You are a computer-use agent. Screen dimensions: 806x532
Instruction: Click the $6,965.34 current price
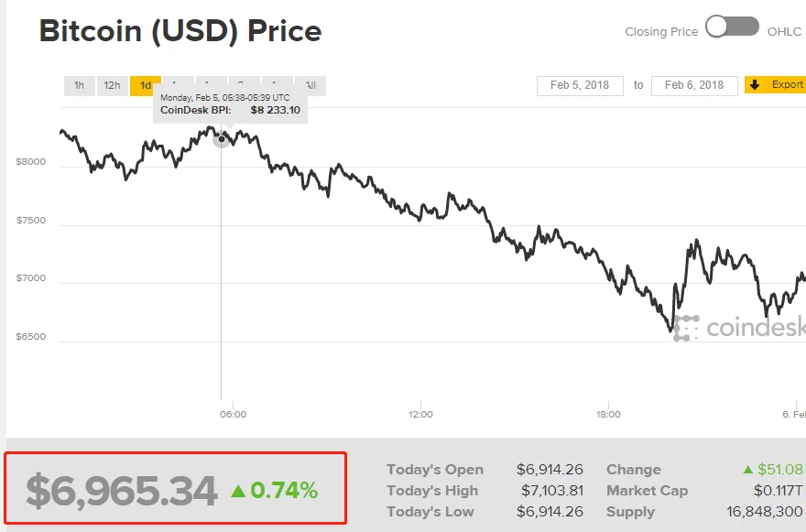point(122,491)
